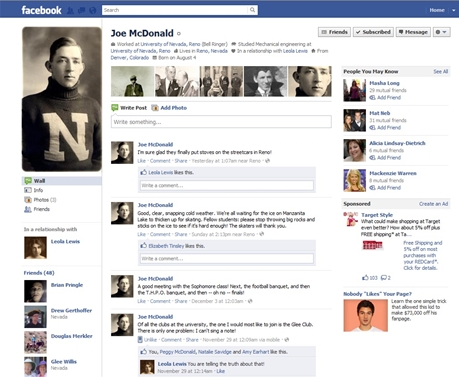Open second photo thumbnail of older men
Image resolution: width=459 pixels, height=377 pixels.
click(177, 81)
